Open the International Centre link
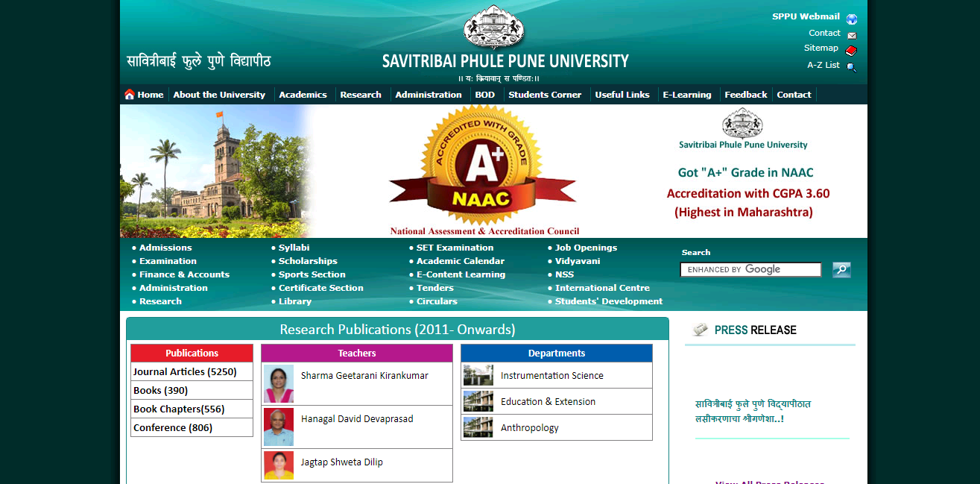Image resolution: width=980 pixels, height=484 pixels. (x=602, y=288)
